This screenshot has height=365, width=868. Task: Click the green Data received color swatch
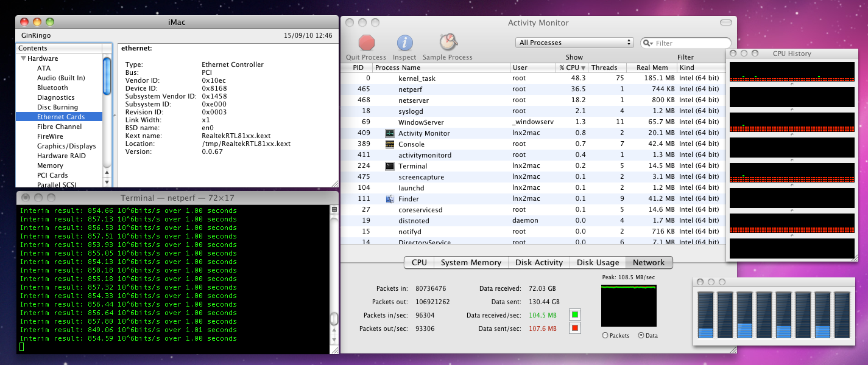575,315
